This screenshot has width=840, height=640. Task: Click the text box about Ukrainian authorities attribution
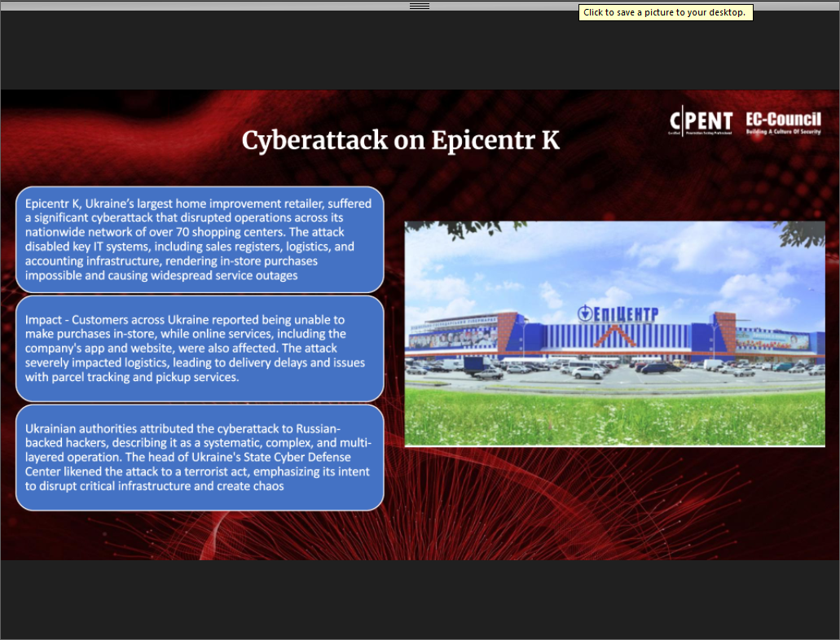(x=200, y=458)
